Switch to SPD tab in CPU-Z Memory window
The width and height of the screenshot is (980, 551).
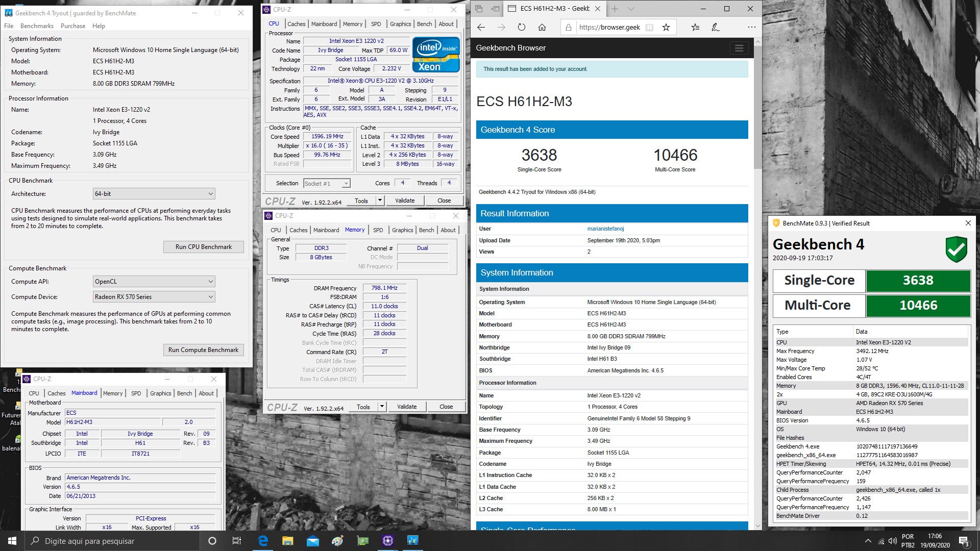tap(378, 230)
